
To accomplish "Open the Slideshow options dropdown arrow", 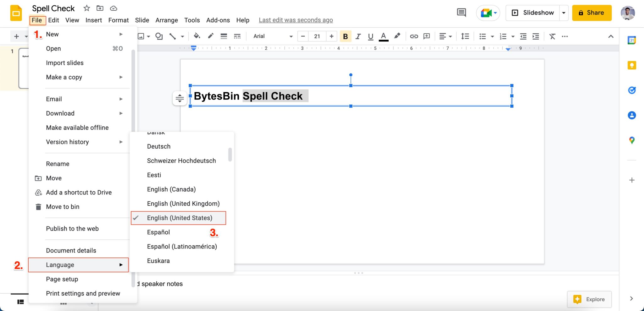I will 563,13.
